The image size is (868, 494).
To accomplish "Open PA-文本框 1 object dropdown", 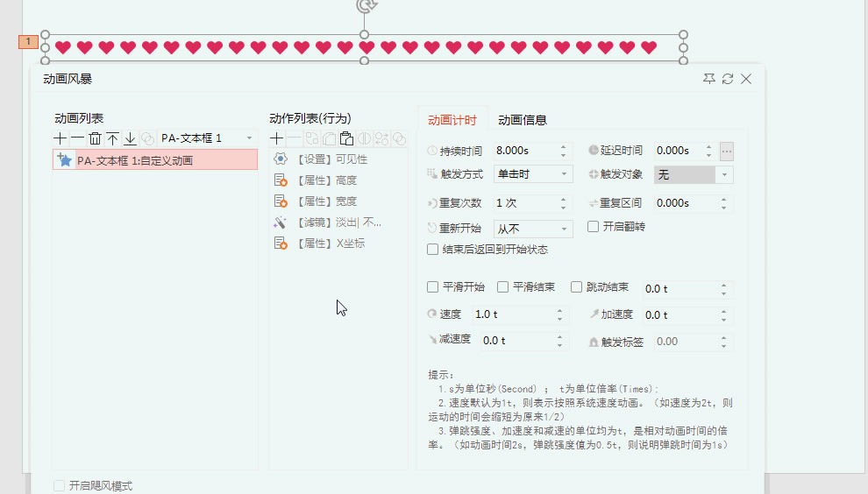I will click(207, 138).
